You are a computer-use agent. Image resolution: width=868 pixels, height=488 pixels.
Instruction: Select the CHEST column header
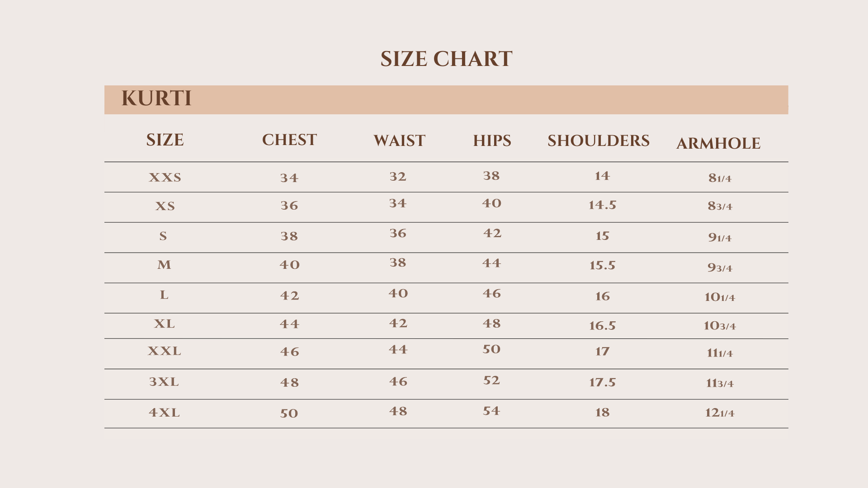click(289, 140)
